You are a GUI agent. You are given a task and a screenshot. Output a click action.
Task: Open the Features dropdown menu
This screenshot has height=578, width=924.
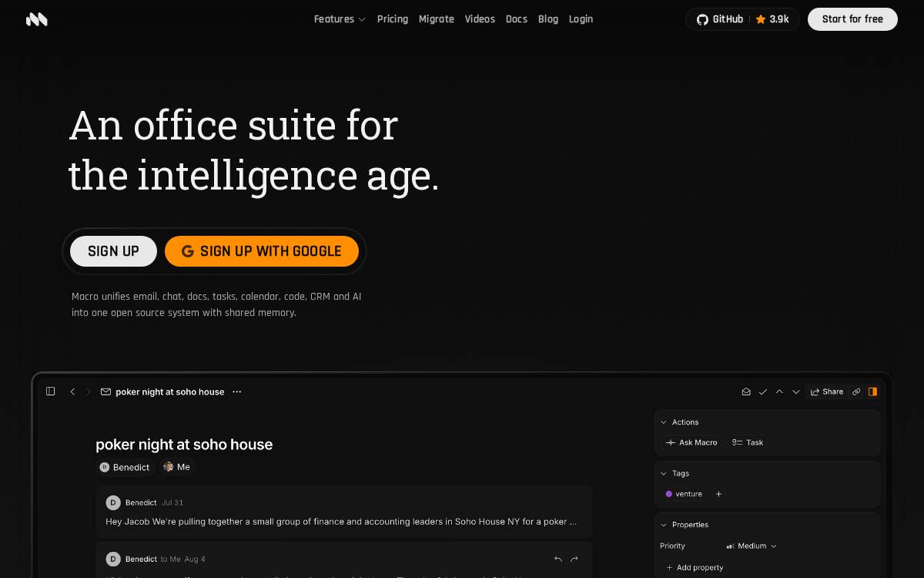pos(340,19)
